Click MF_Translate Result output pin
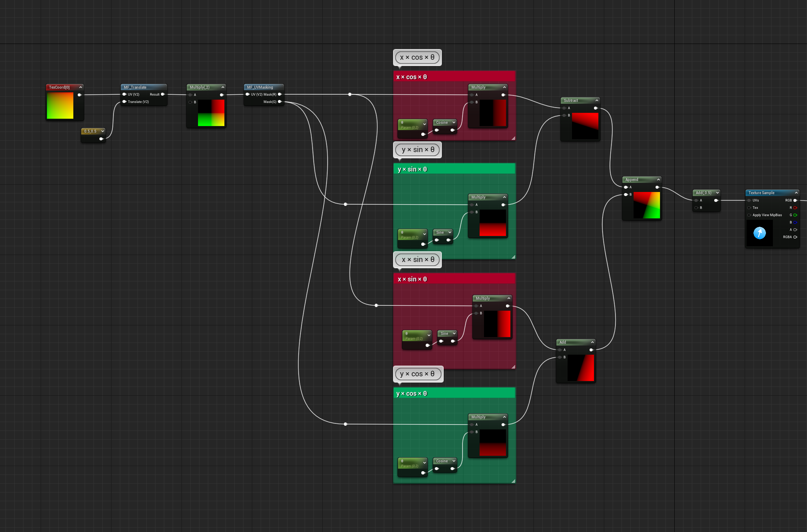Screen dimensions: 807x532 tap(163, 95)
